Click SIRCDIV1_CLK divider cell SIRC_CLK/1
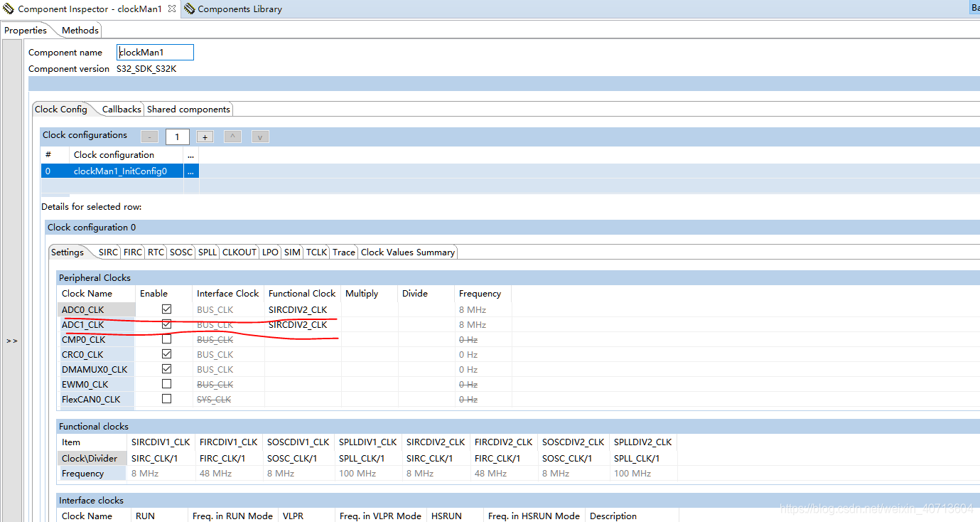This screenshot has width=980, height=522. (x=161, y=458)
